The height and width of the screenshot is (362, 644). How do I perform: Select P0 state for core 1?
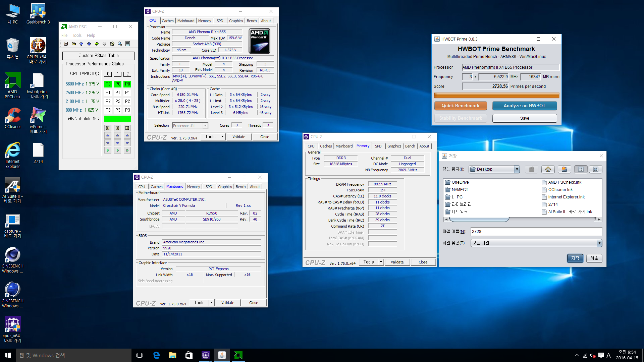[117, 84]
